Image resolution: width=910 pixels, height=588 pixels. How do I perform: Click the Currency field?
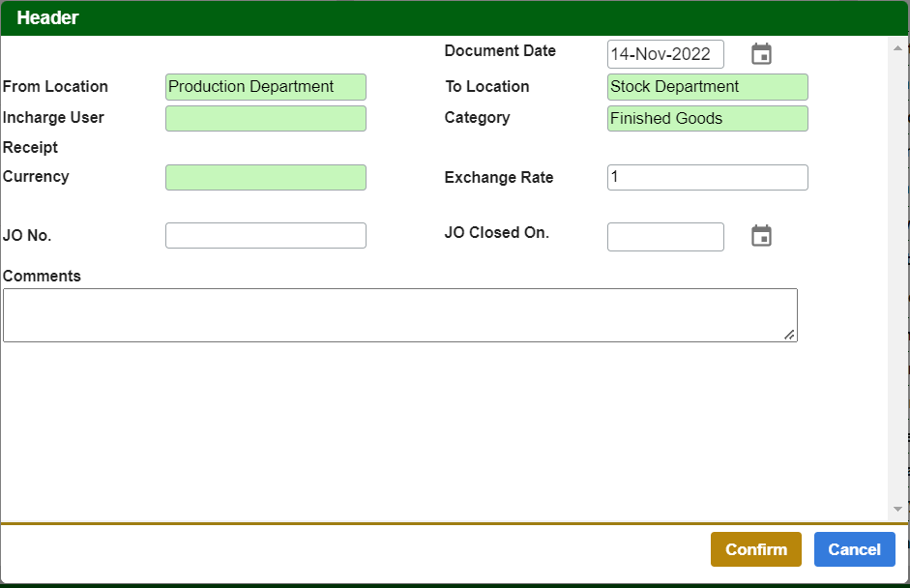pyautogui.click(x=266, y=178)
